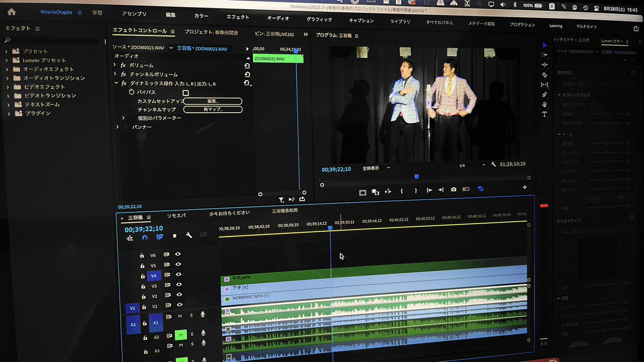Reset the ボリューム effect
The width and height of the screenshot is (644, 362).
(247, 65)
